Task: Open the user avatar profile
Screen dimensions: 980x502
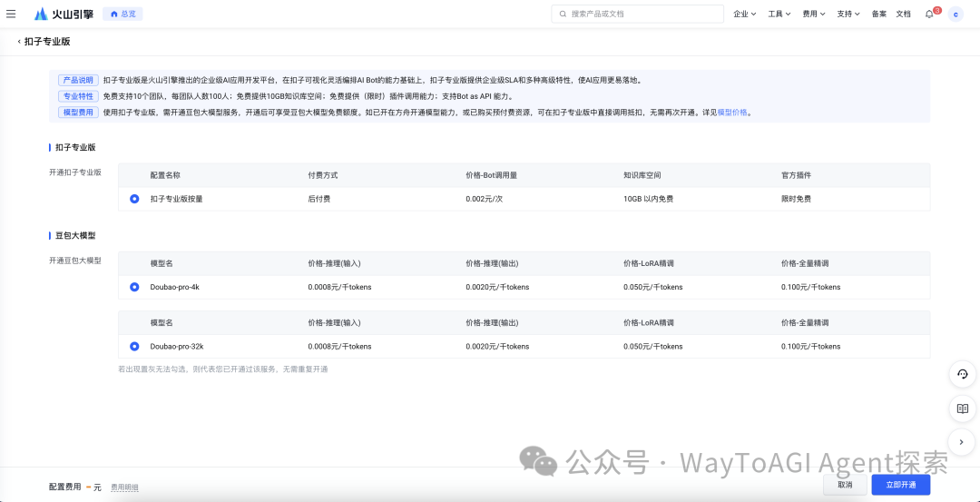Action: 955,14
